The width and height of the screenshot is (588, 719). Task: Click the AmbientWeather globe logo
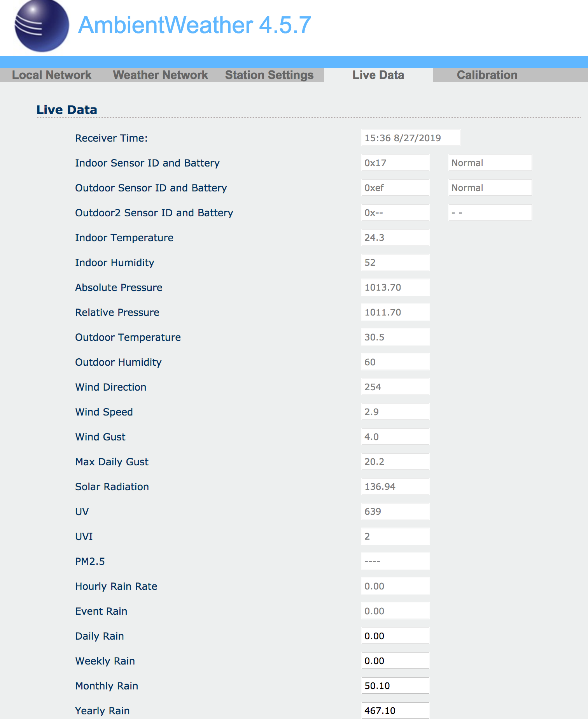coord(42,26)
